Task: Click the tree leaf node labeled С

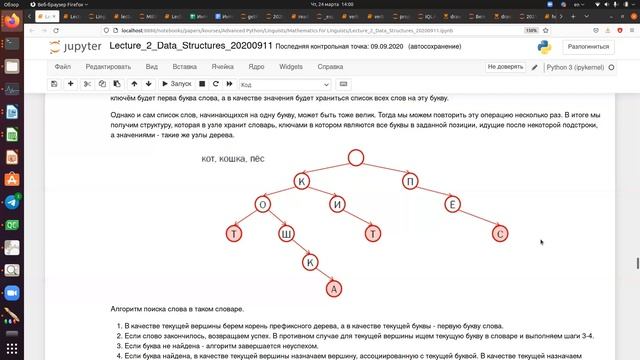Action: pos(500,234)
